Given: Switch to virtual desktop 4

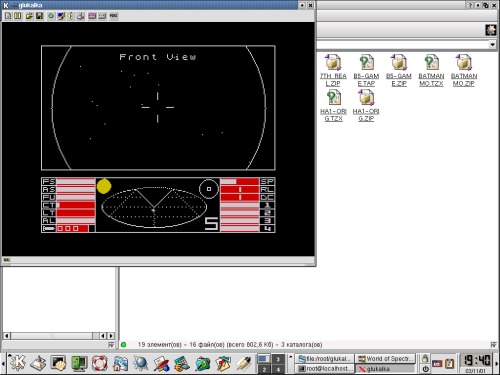Looking at the screenshot, I should pyautogui.click(x=278, y=369).
